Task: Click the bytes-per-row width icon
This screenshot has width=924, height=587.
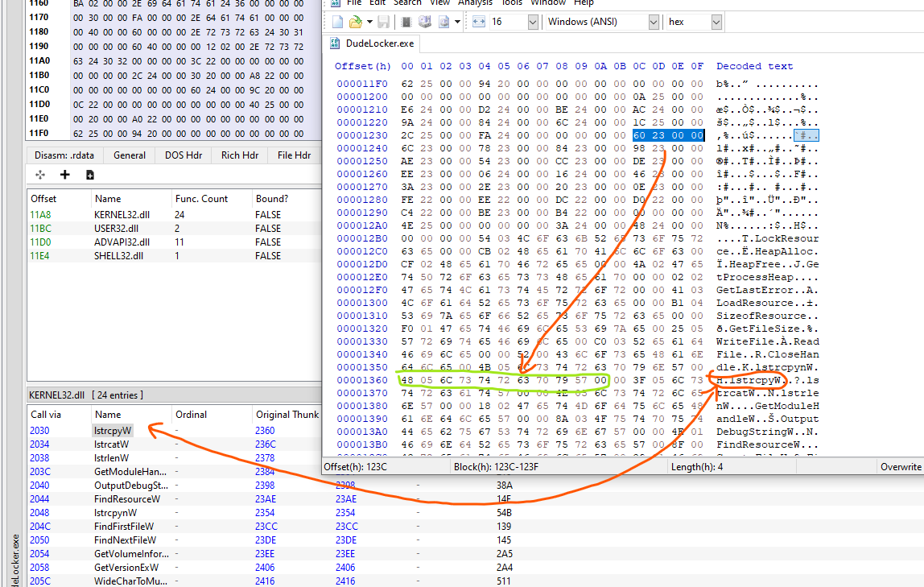Action: [478, 22]
